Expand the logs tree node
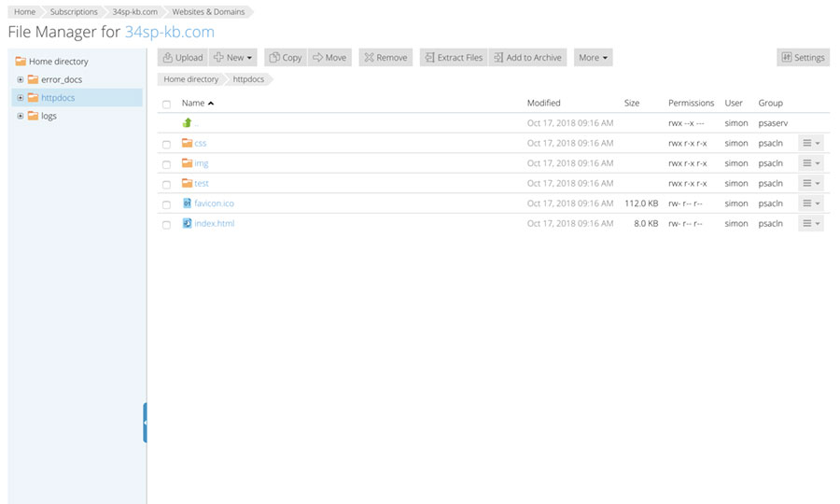The height and width of the screenshot is (504, 840). click(x=21, y=116)
